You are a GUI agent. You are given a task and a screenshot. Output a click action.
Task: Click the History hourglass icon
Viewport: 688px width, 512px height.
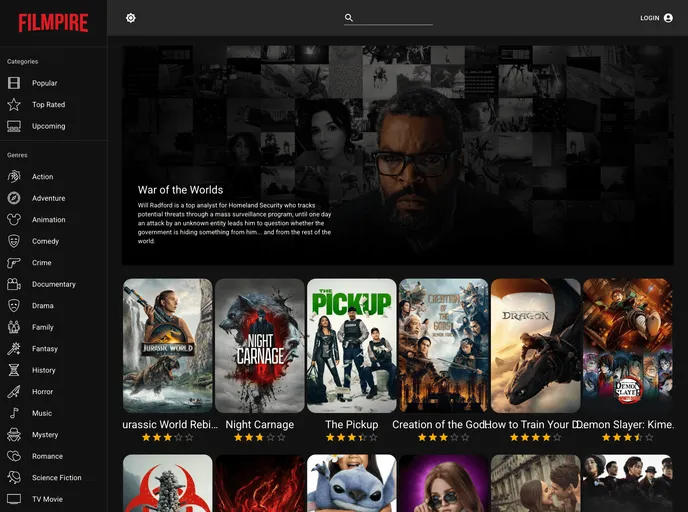14,370
